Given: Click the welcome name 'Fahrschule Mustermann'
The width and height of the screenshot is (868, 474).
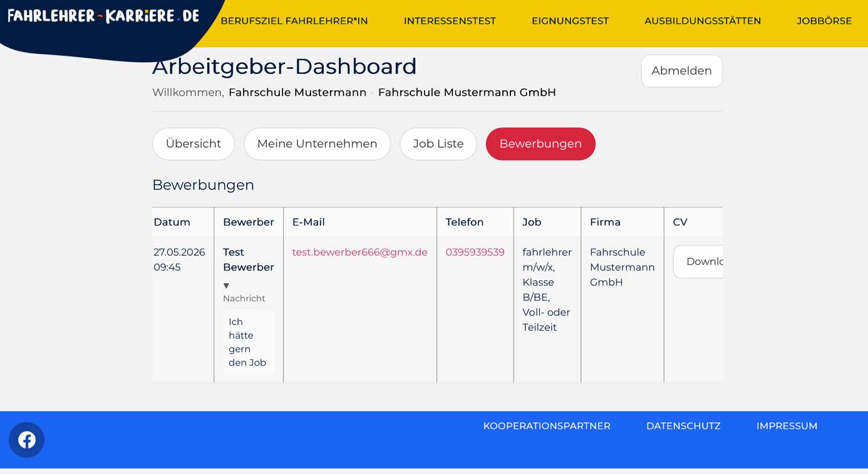Looking at the screenshot, I should pos(297,93).
